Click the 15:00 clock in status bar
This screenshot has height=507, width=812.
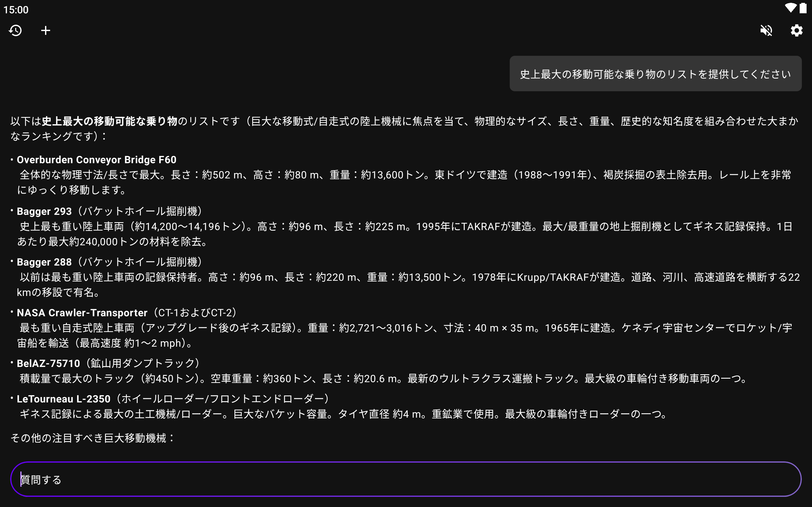pos(16,10)
